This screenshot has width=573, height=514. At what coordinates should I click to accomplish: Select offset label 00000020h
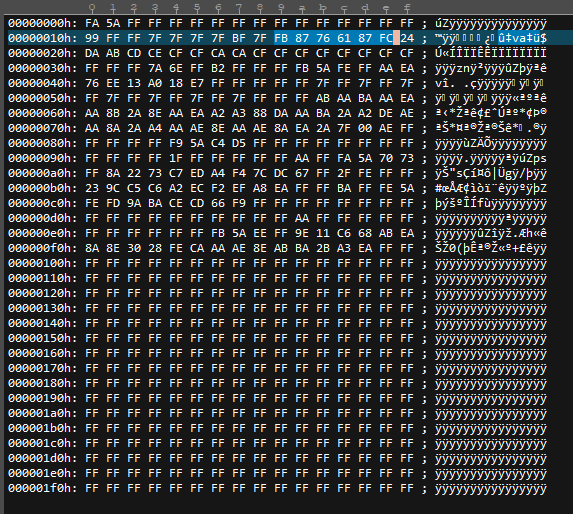coord(43,53)
